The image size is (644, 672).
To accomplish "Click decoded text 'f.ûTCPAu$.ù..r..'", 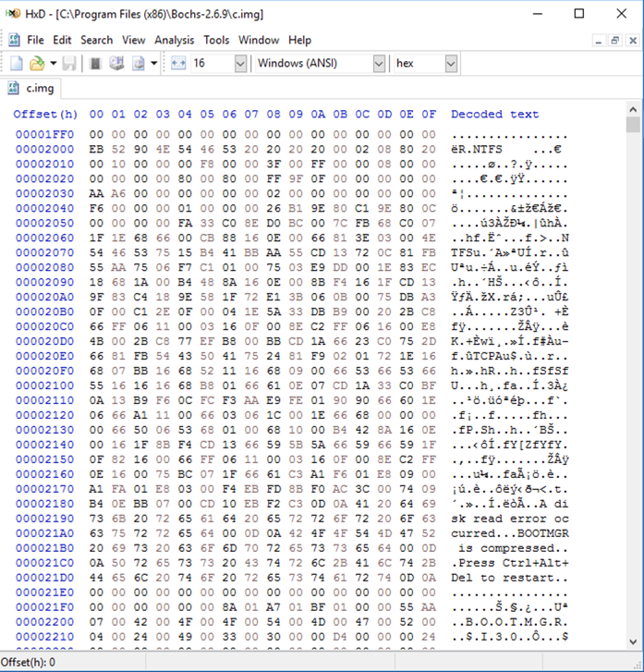I will point(509,356).
